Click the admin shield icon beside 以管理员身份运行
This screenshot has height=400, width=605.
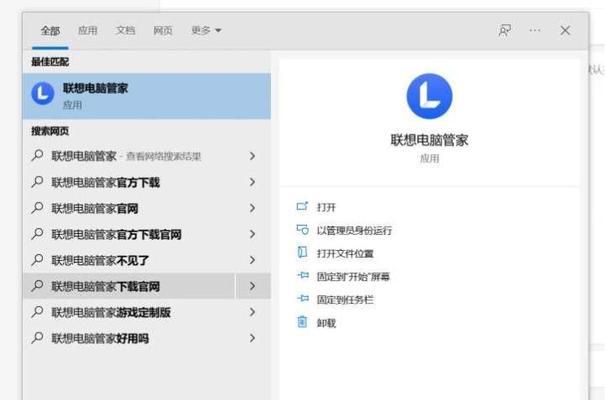(302, 230)
